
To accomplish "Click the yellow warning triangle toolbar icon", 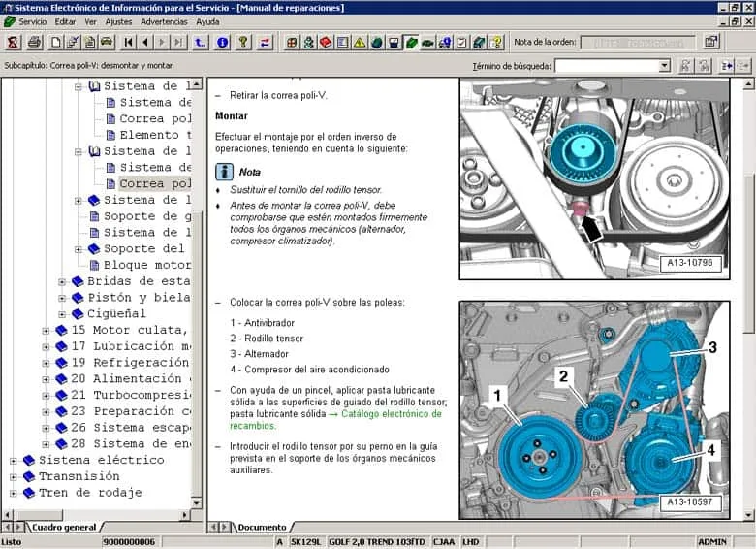I will coord(360,42).
